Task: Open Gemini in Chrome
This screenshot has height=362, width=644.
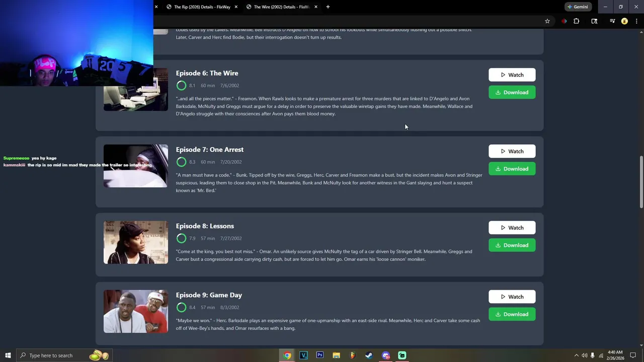Action: pyautogui.click(x=578, y=7)
